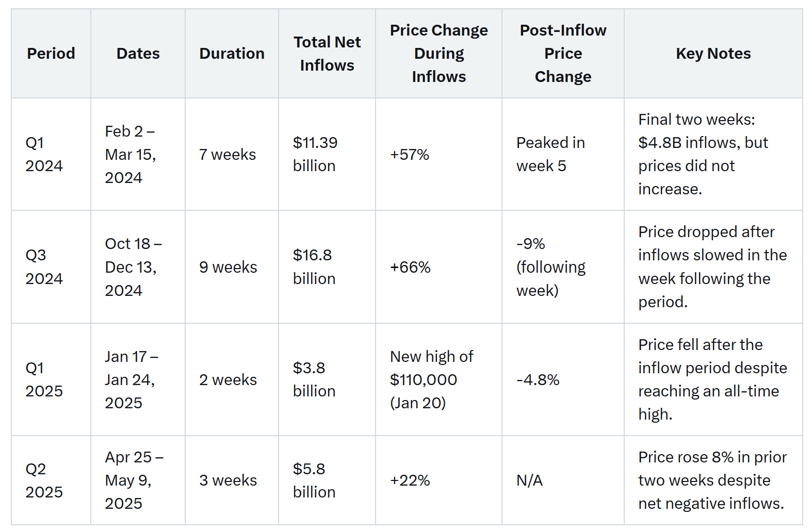The width and height of the screenshot is (812, 532).
Task: Click the Period column header
Action: (x=51, y=54)
